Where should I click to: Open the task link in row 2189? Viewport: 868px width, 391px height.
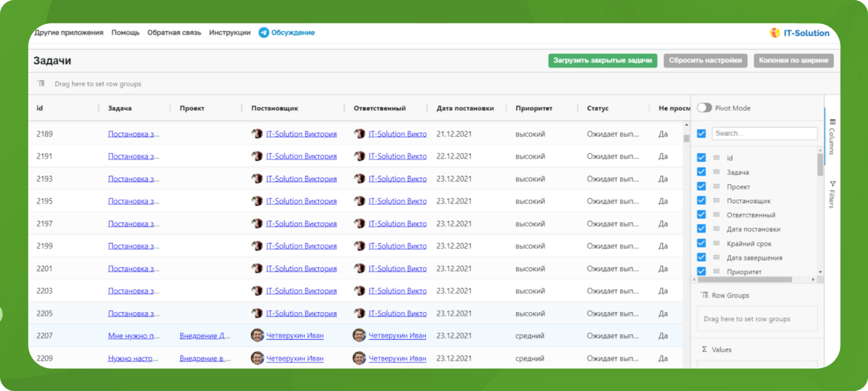134,134
